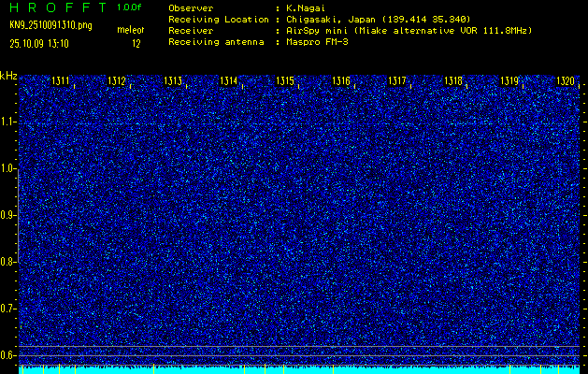The image size is (588, 374).
Task: Click the HROFFT title text
Action: coord(54,7)
